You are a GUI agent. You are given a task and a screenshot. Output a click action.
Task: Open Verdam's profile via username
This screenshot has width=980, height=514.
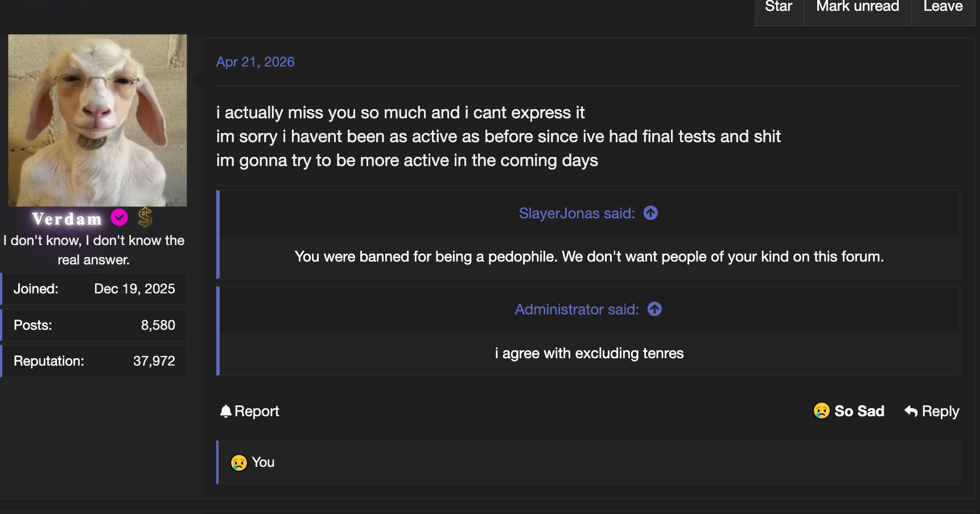pos(67,218)
